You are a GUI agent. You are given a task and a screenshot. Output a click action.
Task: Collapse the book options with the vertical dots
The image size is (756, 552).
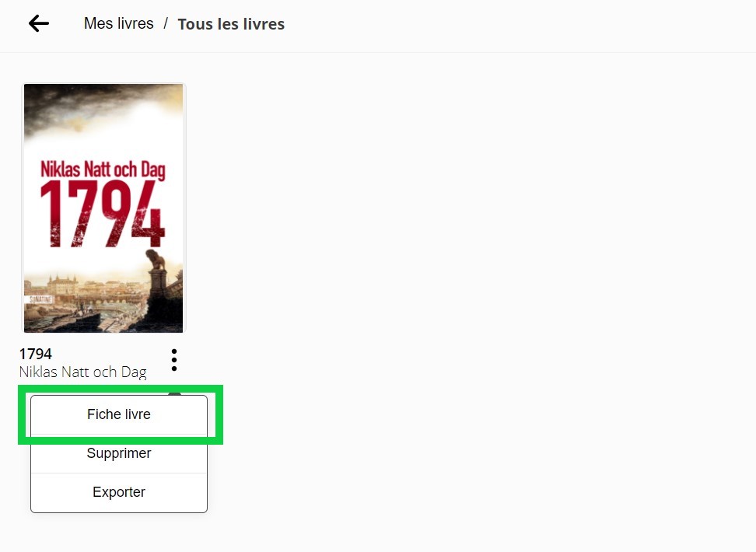[174, 360]
